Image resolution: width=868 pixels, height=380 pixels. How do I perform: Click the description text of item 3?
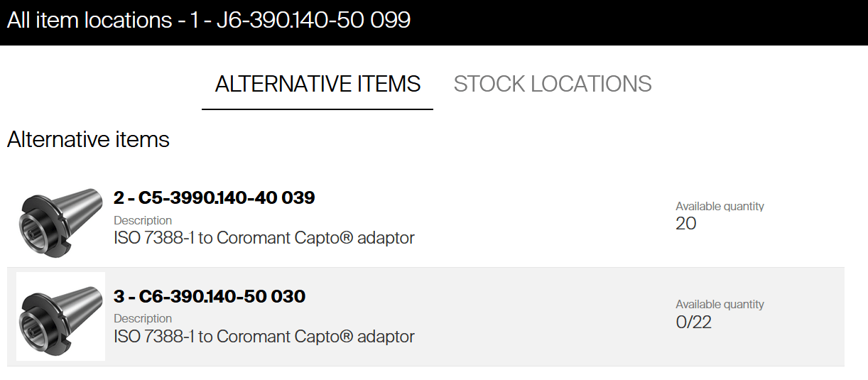[264, 336]
